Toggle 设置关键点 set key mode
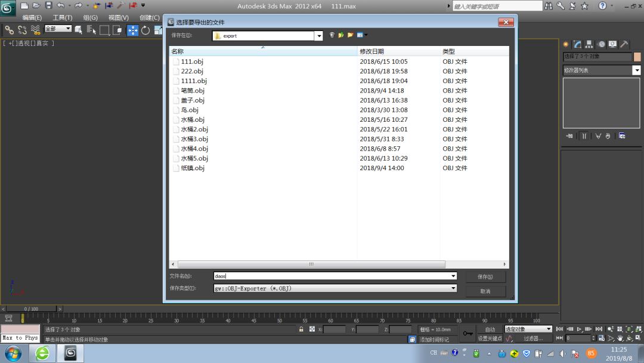This screenshot has width=644, height=363. point(490,339)
